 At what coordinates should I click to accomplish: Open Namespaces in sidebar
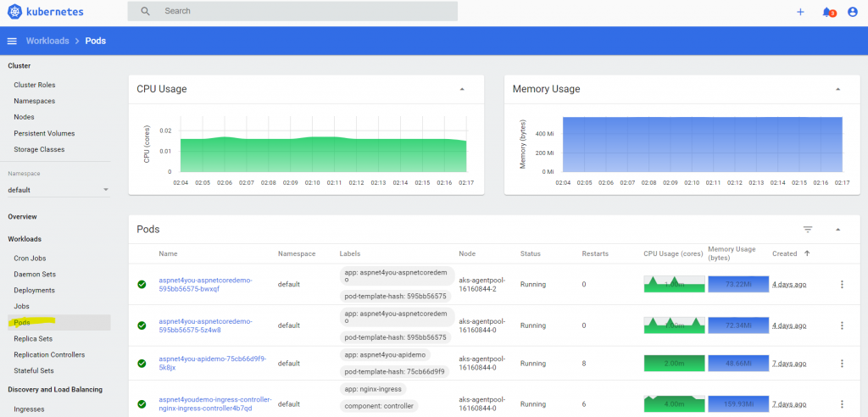click(x=34, y=101)
